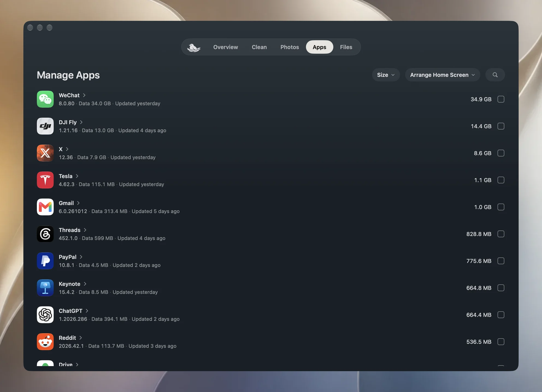Enable the ChatGPT checkbox
This screenshot has height=392, width=542.
(501, 315)
